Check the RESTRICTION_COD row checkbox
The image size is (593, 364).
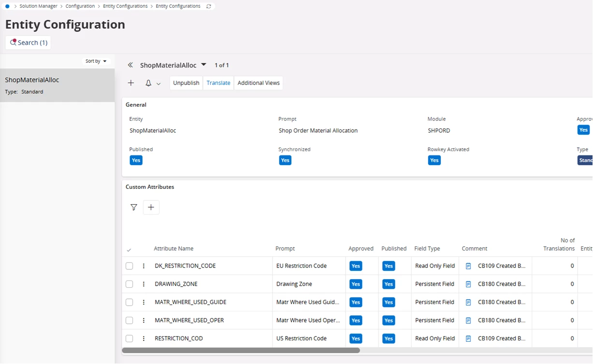click(x=129, y=338)
